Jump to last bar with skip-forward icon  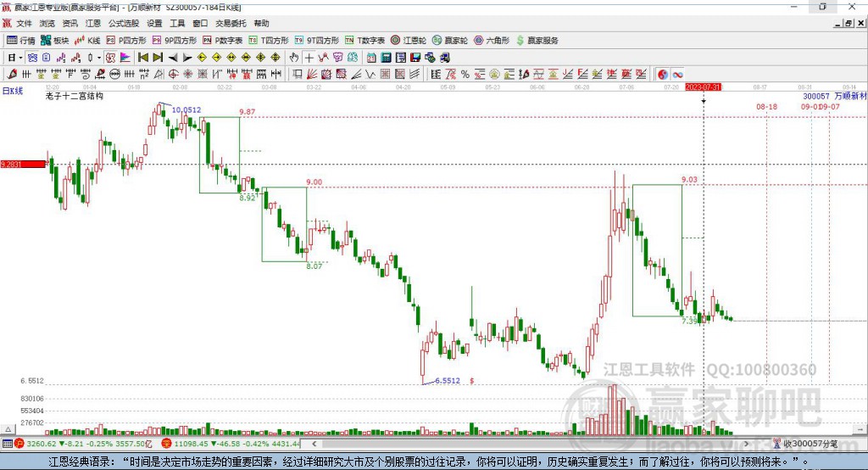tap(158, 58)
